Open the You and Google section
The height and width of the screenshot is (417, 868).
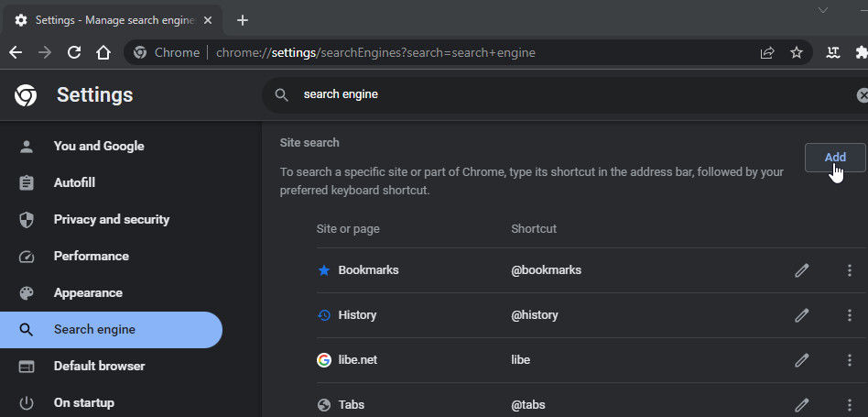tap(99, 146)
